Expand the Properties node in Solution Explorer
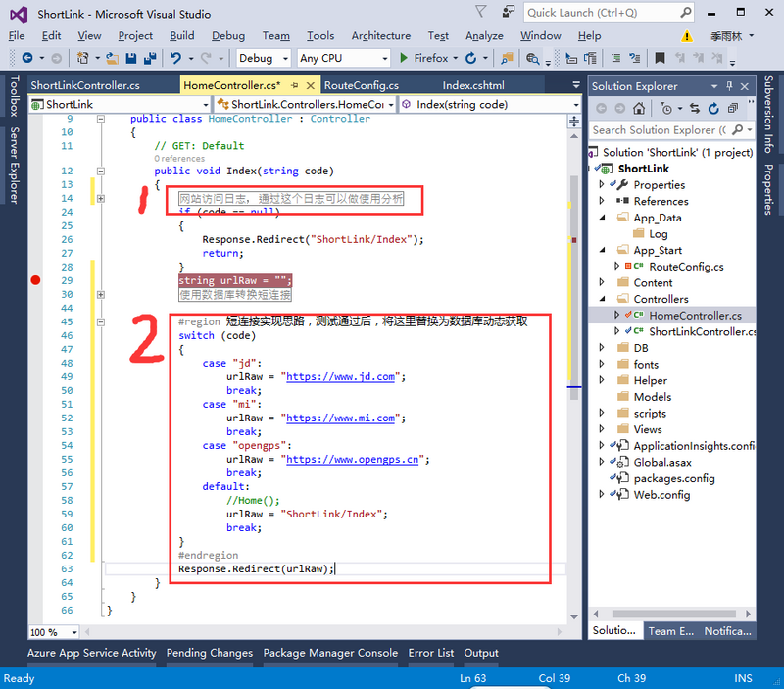 click(x=602, y=184)
